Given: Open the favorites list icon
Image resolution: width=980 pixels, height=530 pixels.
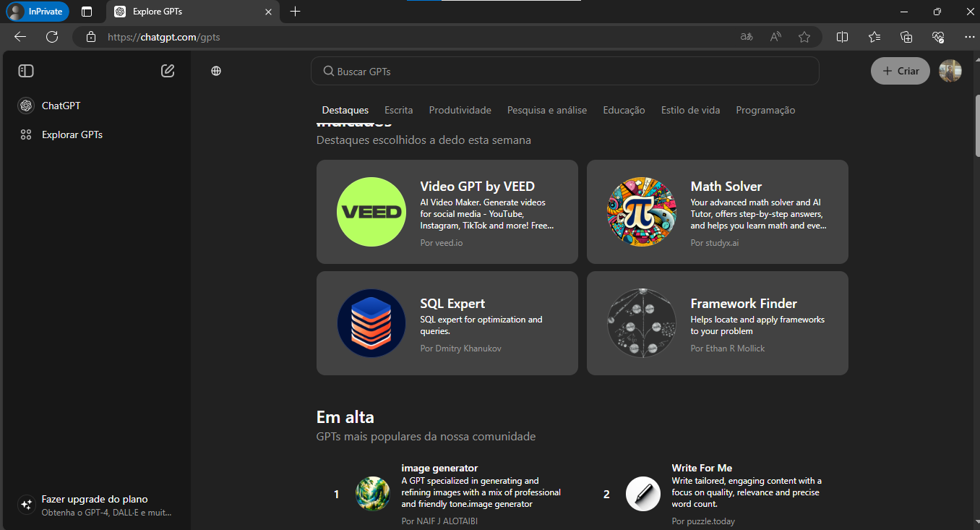Looking at the screenshot, I should click(x=874, y=37).
